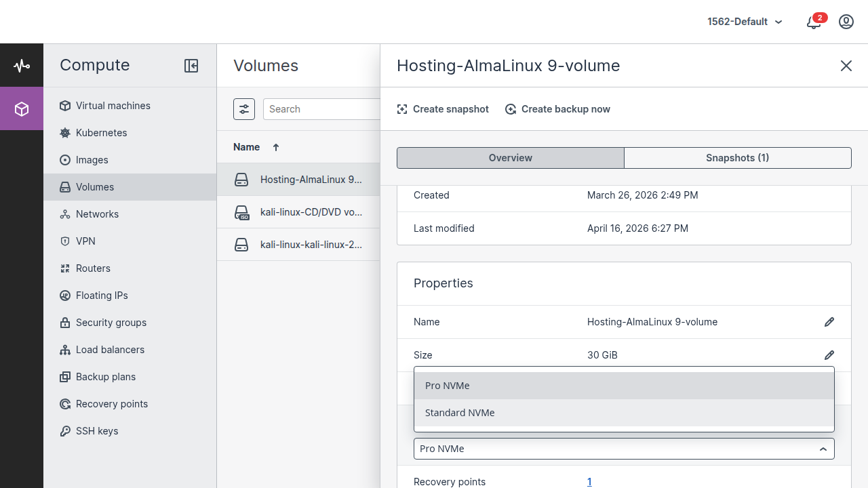Open the user account menu icon
This screenshot has width=868, height=488.
(x=846, y=22)
